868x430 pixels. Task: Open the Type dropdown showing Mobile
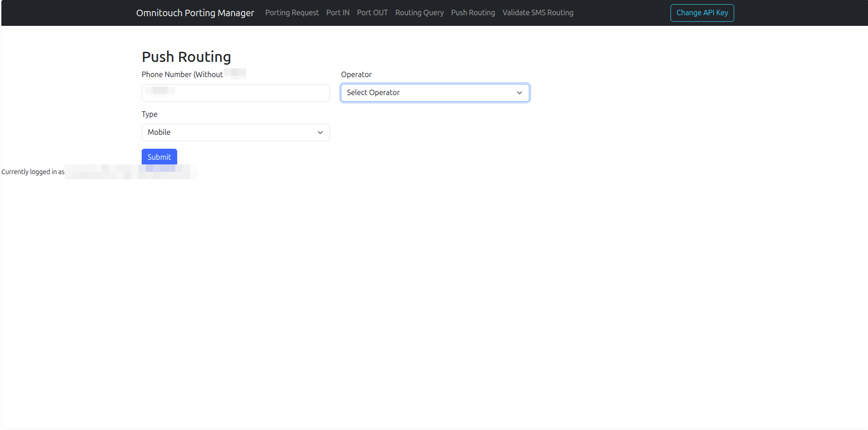click(236, 133)
